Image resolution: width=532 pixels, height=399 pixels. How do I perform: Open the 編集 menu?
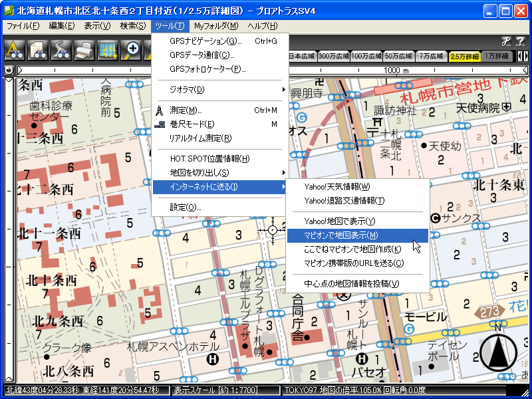point(61,26)
